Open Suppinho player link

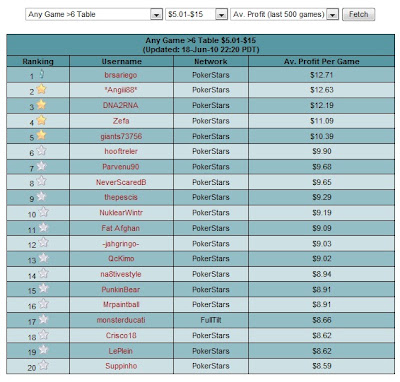click(x=121, y=366)
